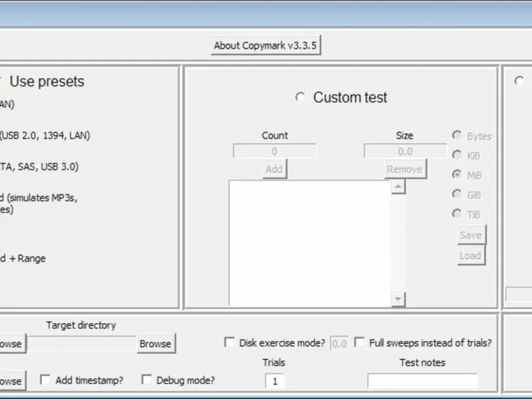Click the Test notes label
The height and width of the screenshot is (399, 532).
(x=422, y=362)
